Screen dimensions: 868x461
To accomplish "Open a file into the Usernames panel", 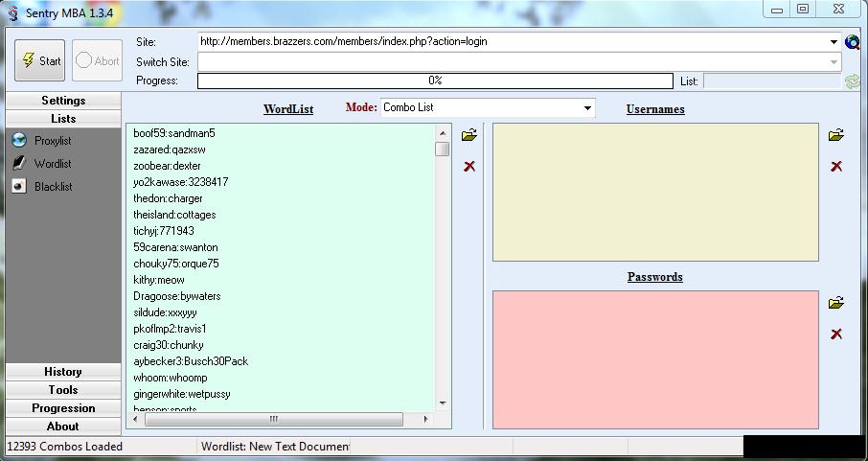I will click(x=835, y=134).
